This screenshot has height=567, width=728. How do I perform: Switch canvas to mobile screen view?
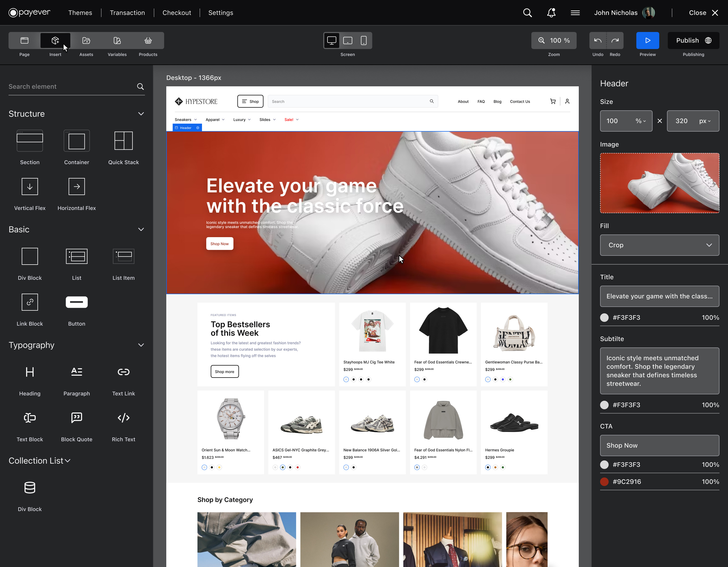364,40
